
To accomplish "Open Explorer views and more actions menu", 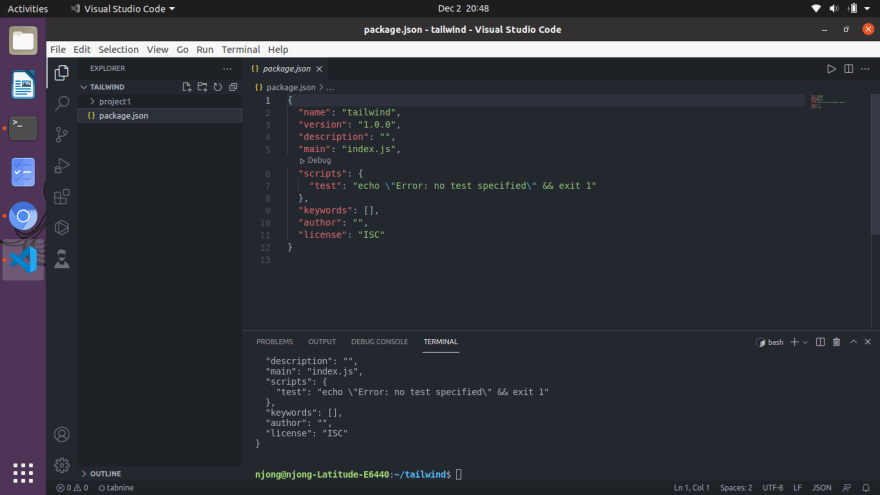I will click(x=227, y=68).
